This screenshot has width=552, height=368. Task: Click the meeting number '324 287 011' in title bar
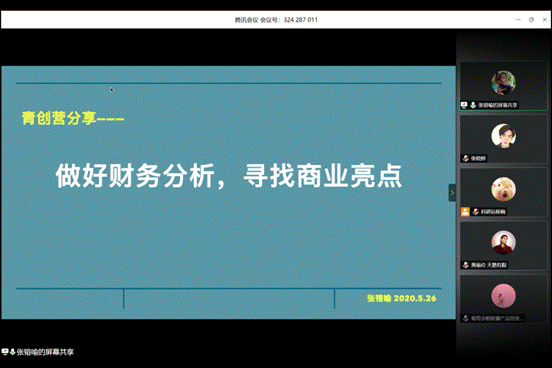(300, 20)
